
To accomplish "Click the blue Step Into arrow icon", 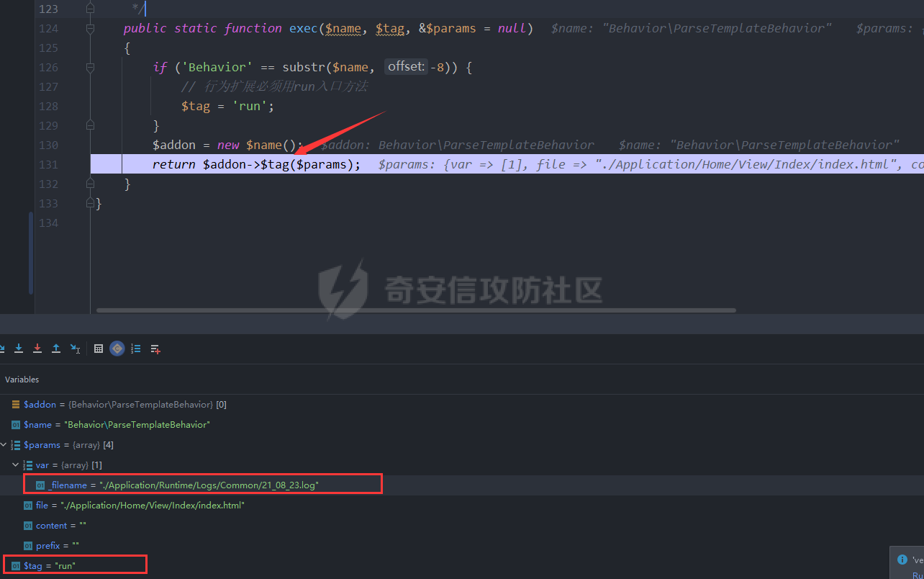I will tap(19, 349).
